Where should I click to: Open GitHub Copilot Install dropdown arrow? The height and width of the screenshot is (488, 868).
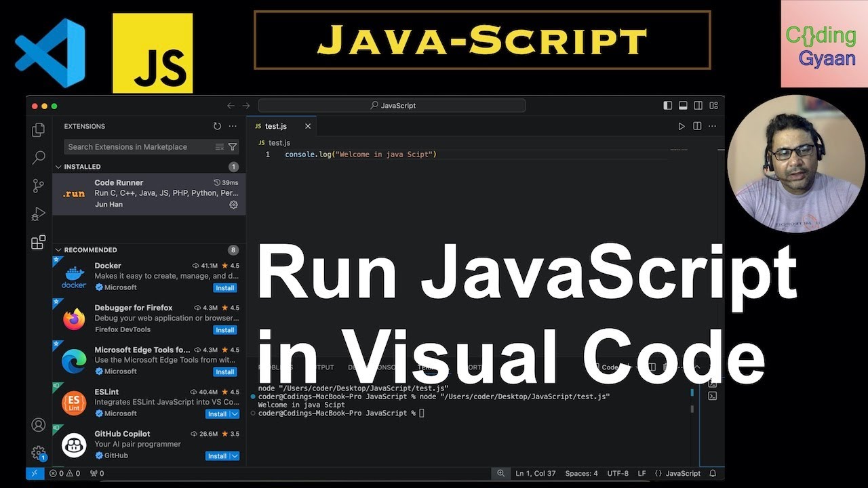pos(235,456)
